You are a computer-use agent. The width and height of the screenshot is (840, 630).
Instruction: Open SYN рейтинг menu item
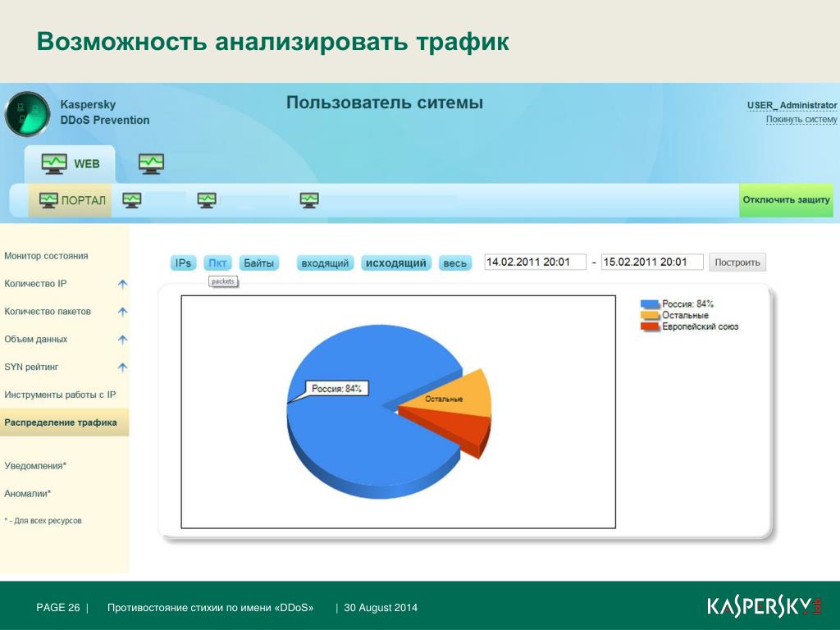tap(32, 367)
